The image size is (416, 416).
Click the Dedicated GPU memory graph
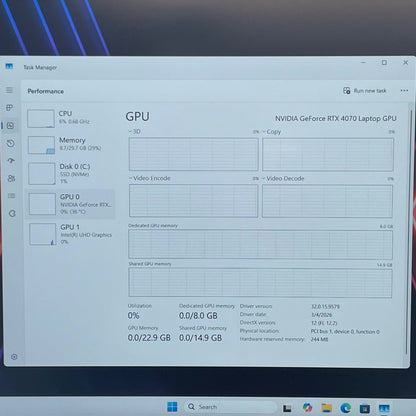tap(260, 244)
